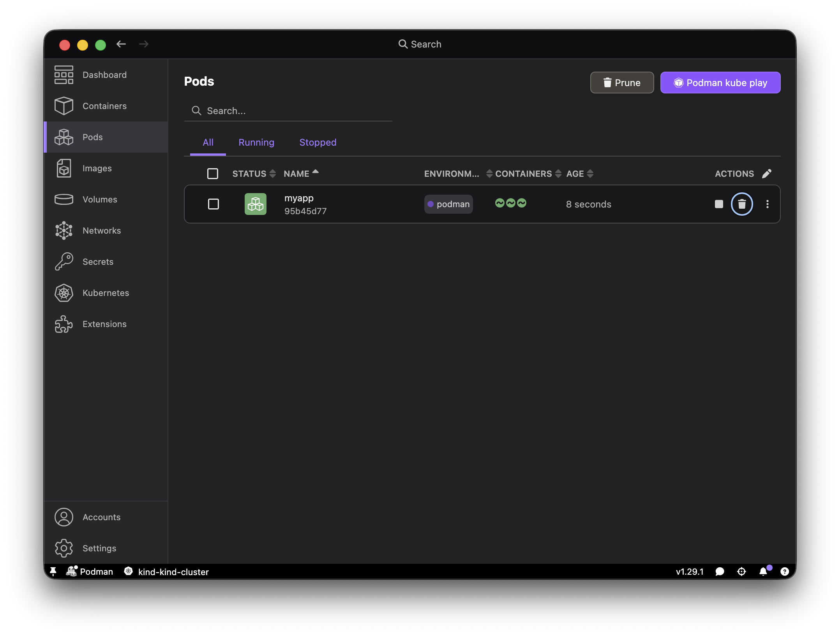840x637 pixels.
Task: Click Podman kube play button
Action: tap(720, 83)
